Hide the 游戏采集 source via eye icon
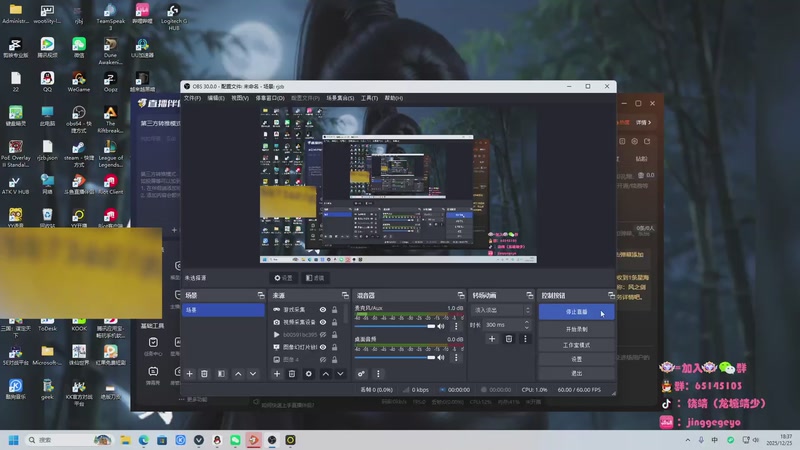 coord(323,310)
